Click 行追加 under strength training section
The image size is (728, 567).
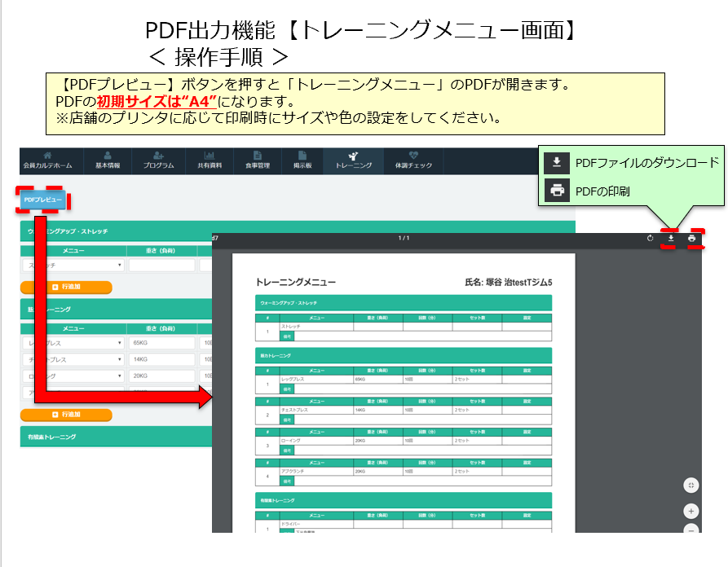tap(66, 415)
